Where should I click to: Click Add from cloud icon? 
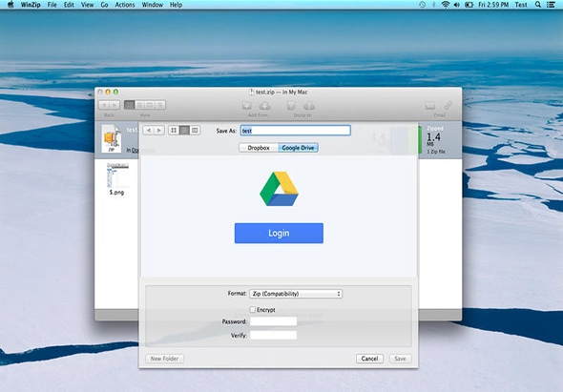264,105
